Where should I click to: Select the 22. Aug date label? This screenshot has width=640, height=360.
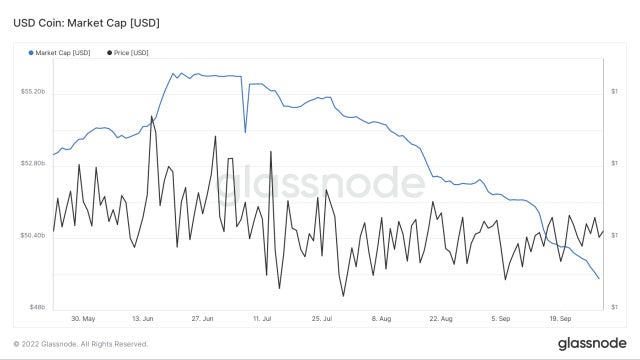point(441,318)
